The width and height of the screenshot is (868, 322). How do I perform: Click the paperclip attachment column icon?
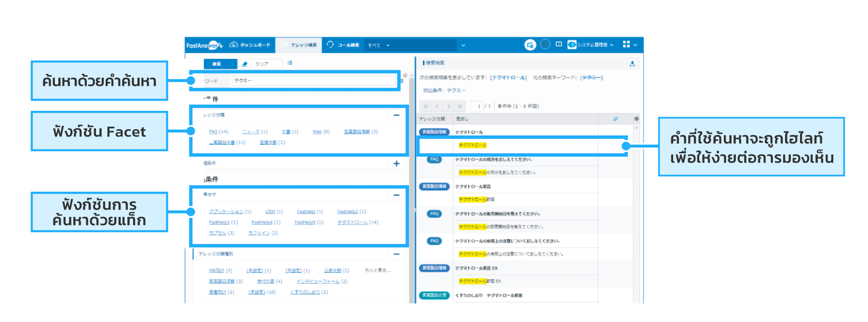(615, 119)
